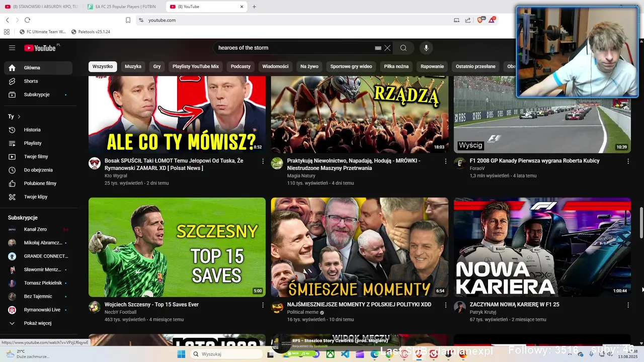Click the magnifier search button

tap(404, 48)
